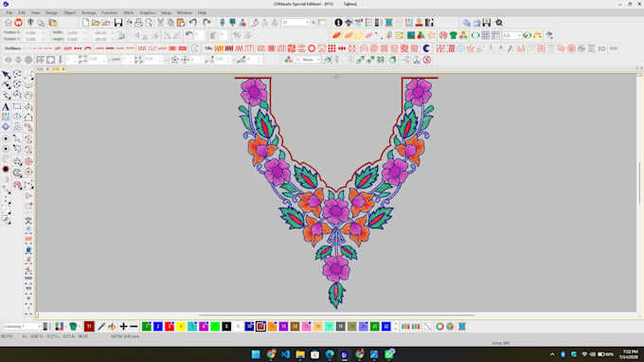Switch to the first design tab
This screenshot has height=362, width=644.
(x=41, y=69)
